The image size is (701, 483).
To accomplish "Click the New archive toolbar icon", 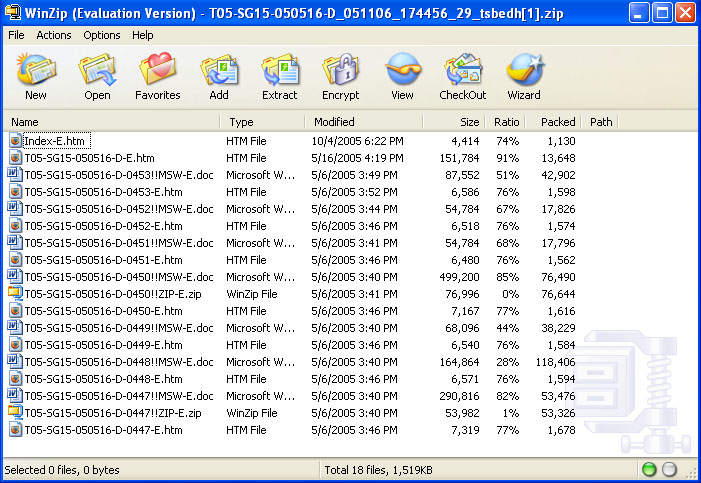I will click(x=36, y=69).
